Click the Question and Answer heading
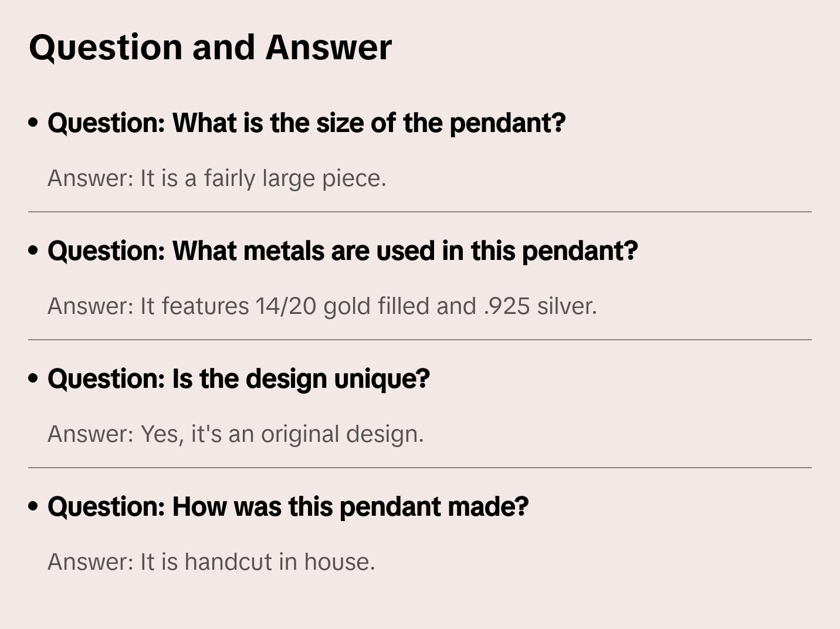 [x=210, y=47]
